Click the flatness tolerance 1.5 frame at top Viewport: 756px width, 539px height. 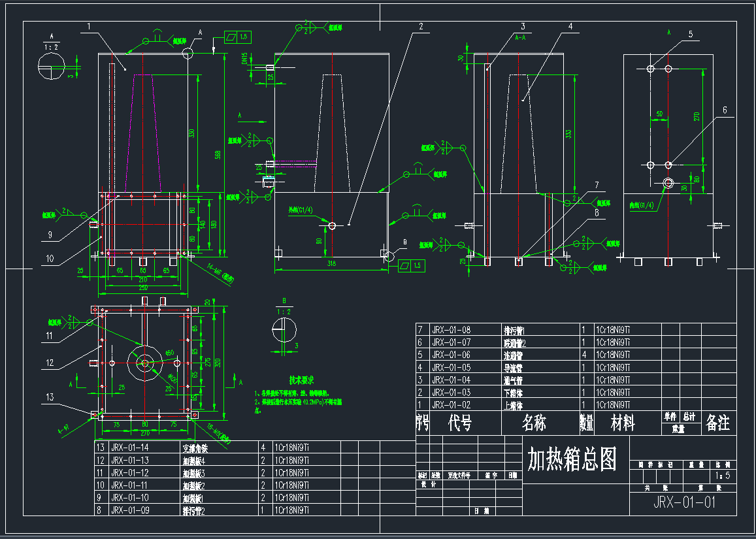pos(237,37)
